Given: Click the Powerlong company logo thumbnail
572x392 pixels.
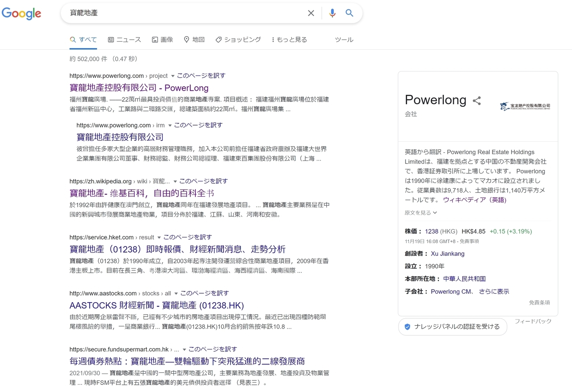Looking at the screenshot, I should [525, 106].
